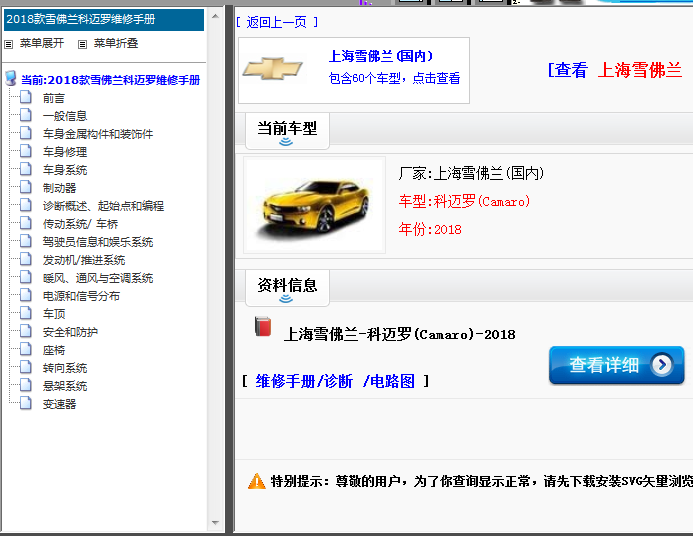Click the 菜单展开 expand-menu icon

(8, 44)
